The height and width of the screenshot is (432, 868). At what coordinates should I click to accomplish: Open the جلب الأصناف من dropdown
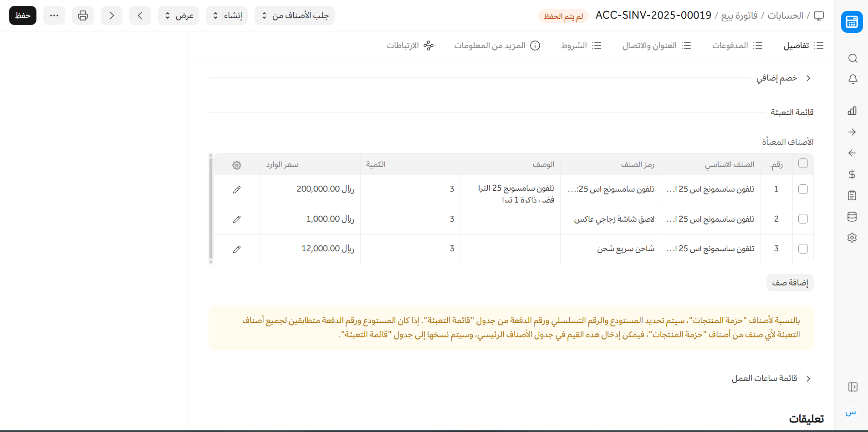click(295, 15)
